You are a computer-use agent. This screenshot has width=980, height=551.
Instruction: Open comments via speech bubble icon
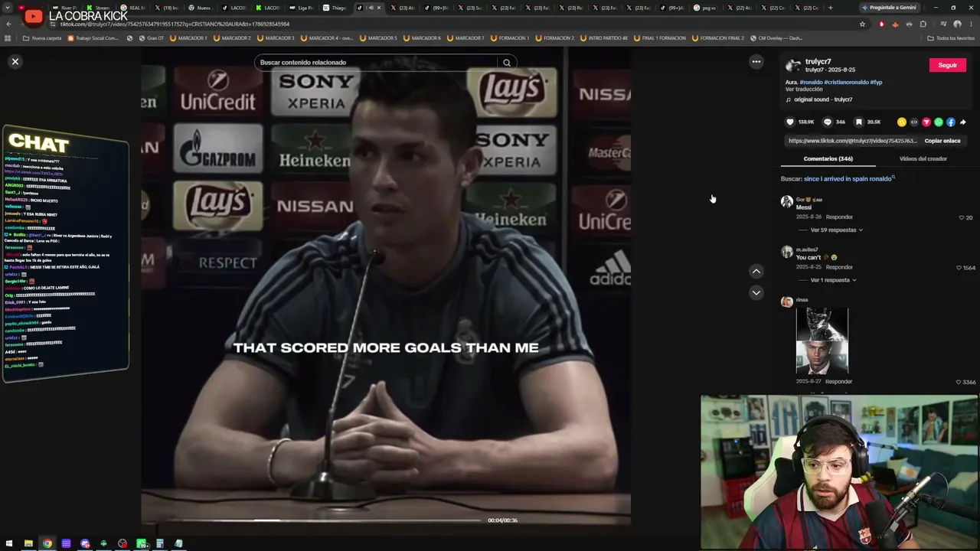click(x=827, y=122)
